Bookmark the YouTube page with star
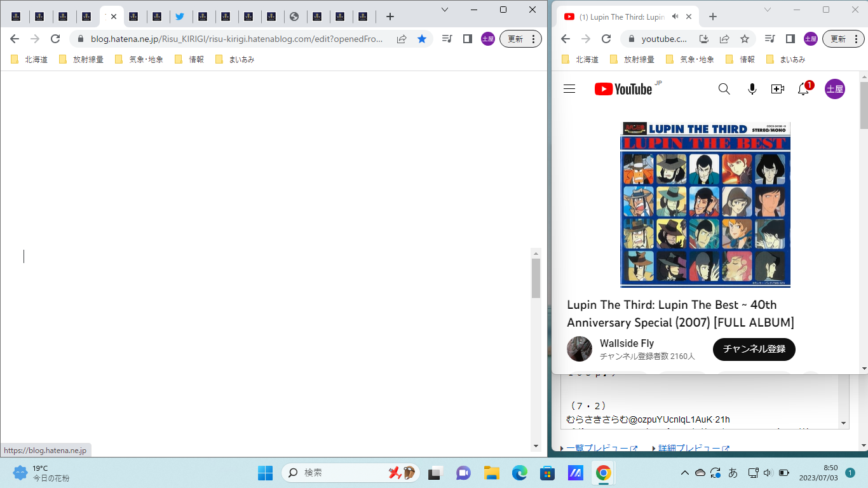The image size is (868, 488). 745,39
